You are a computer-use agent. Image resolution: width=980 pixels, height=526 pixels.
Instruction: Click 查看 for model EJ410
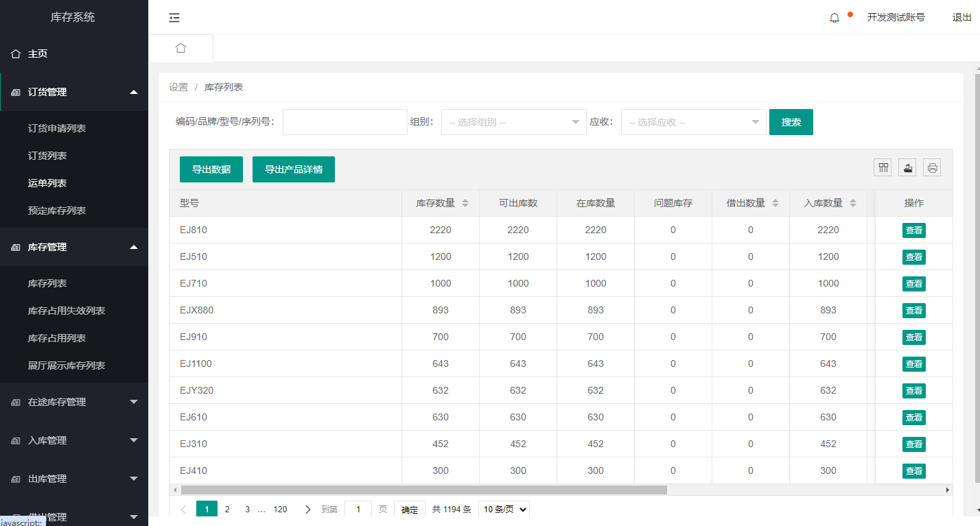coord(914,471)
